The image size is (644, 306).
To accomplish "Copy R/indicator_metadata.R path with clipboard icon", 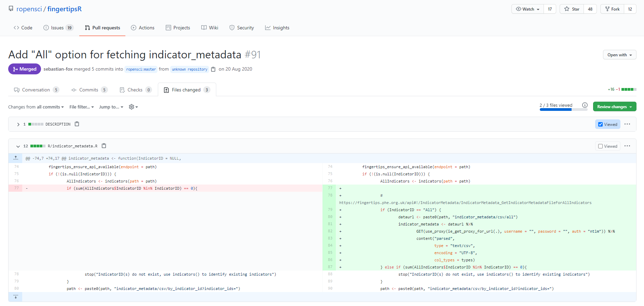I will tap(104, 146).
